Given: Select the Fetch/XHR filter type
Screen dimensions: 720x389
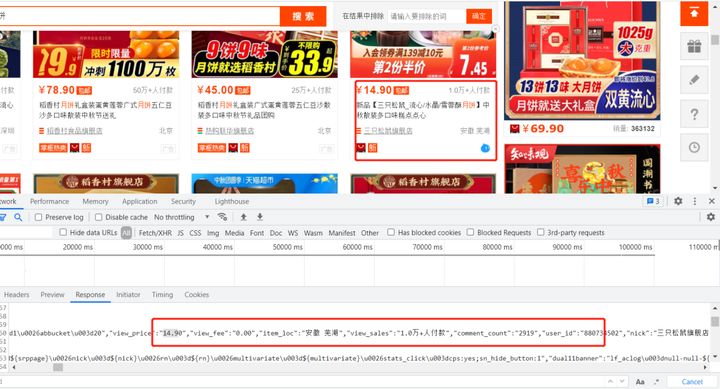Looking at the screenshot, I should (155, 233).
